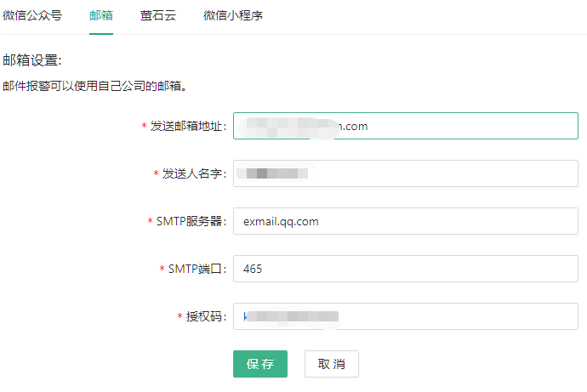Switch to the 微信公众号 tab
The image size is (587, 392).
click(x=32, y=15)
